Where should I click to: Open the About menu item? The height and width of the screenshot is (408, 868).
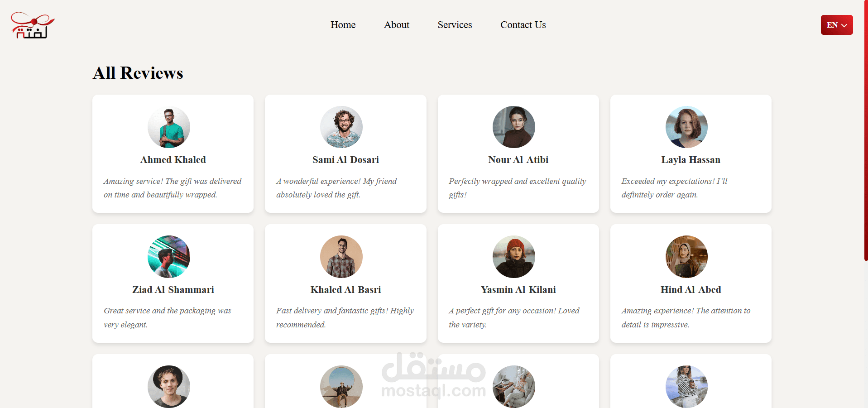tap(397, 25)
